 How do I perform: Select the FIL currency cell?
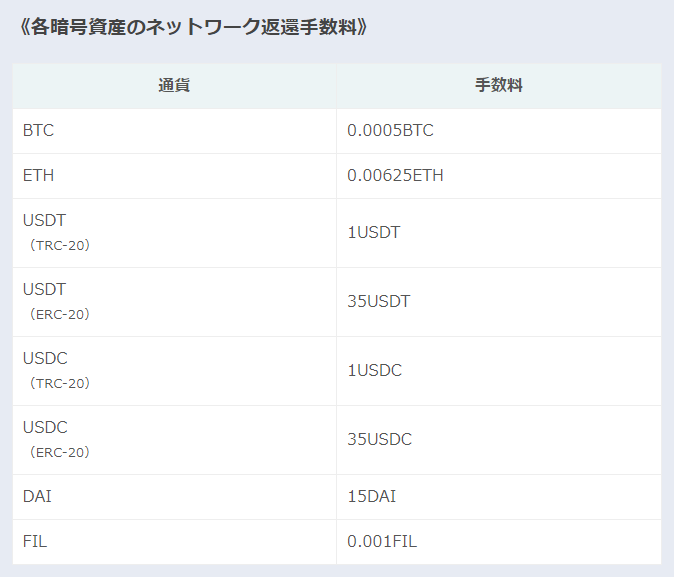[x=174, y=542]
